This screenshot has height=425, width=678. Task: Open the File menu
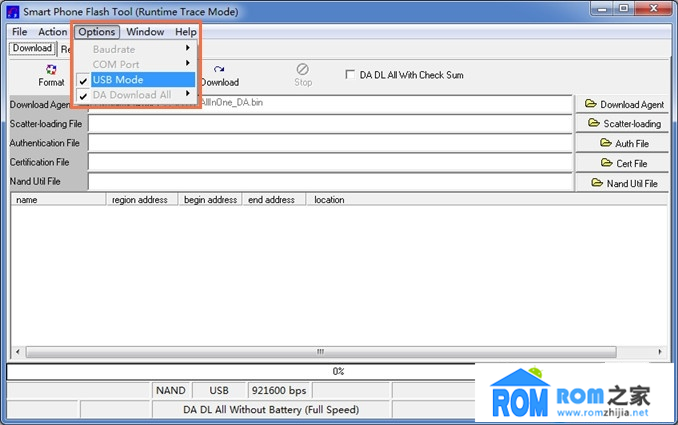(19, 32)
